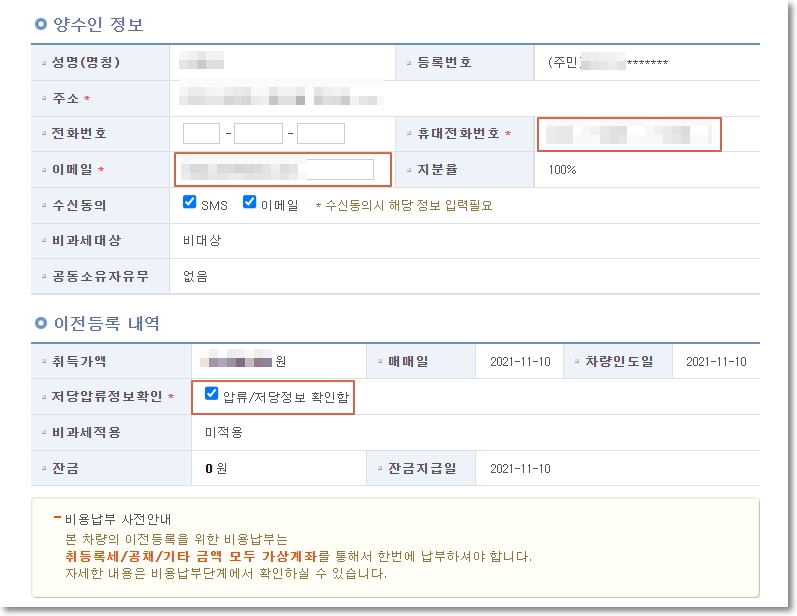
Task: Click the orange 취등록세/공제/기타 금액 text
Action: tap(191, 556)
